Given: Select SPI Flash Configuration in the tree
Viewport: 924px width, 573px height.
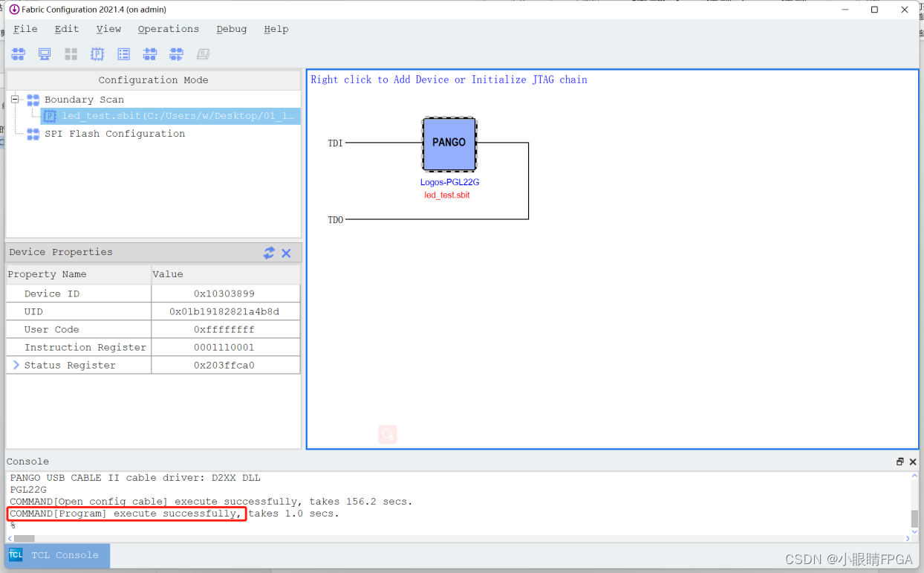Looking at the screenshot, I should [114, 134].
